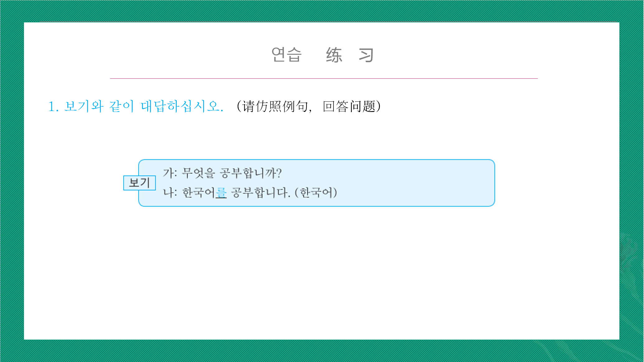Click the speaker label 가: in the example
This screenshot has height=362, width=644.
(x=170, y=173)
